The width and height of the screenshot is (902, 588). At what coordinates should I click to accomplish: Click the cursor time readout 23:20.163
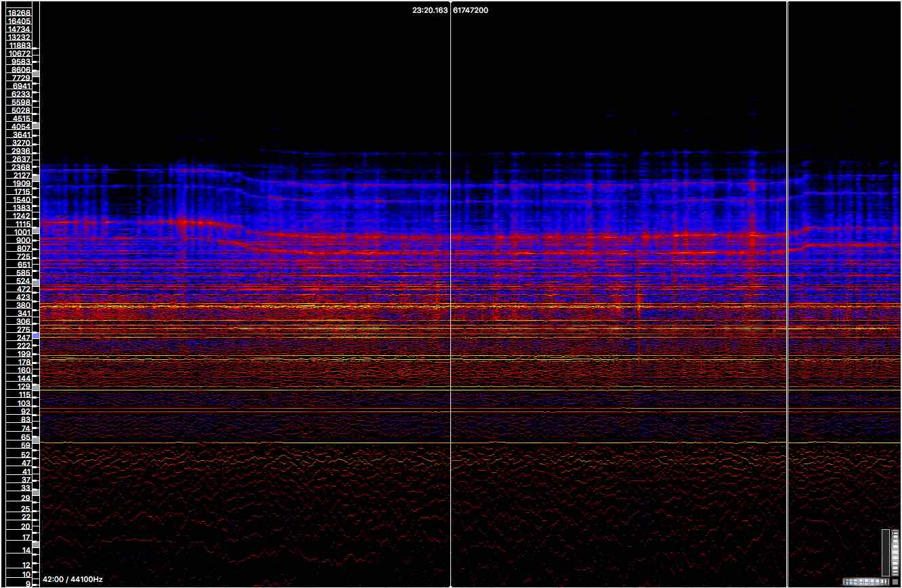point(429,9)
